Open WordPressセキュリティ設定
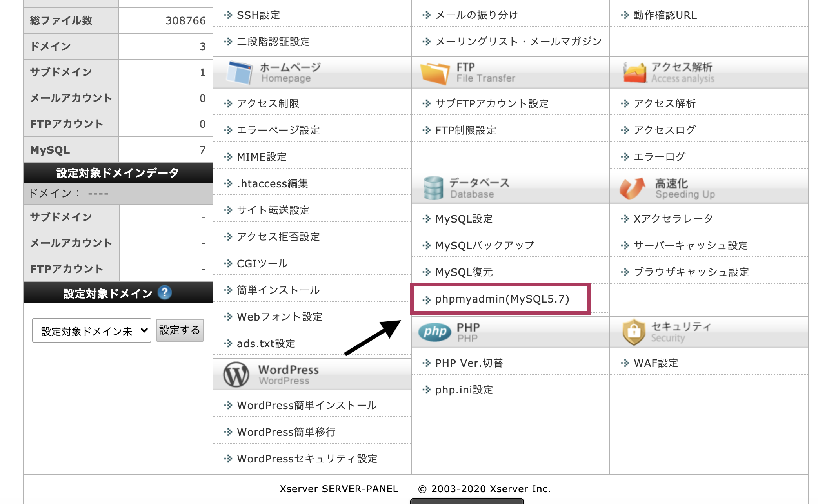Screen dimensions: 818x504 pos(307,459)
